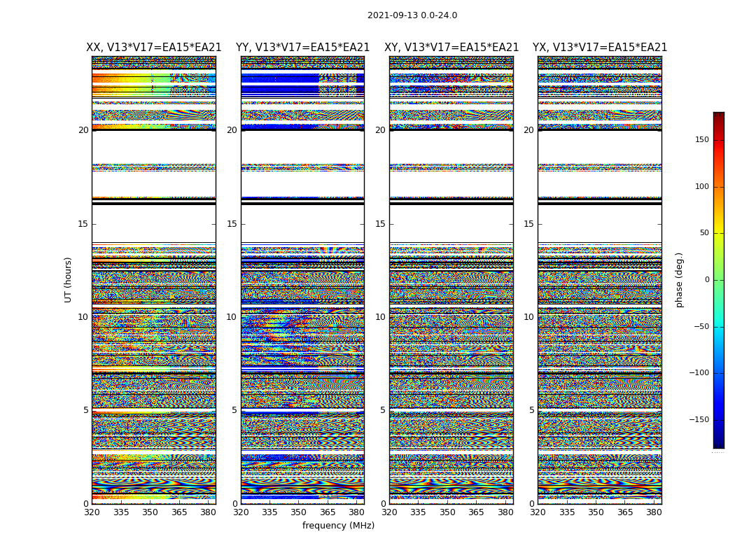Click the 380 frequency tick under the YY panel
735x560 pixels.
pos(357,512)
